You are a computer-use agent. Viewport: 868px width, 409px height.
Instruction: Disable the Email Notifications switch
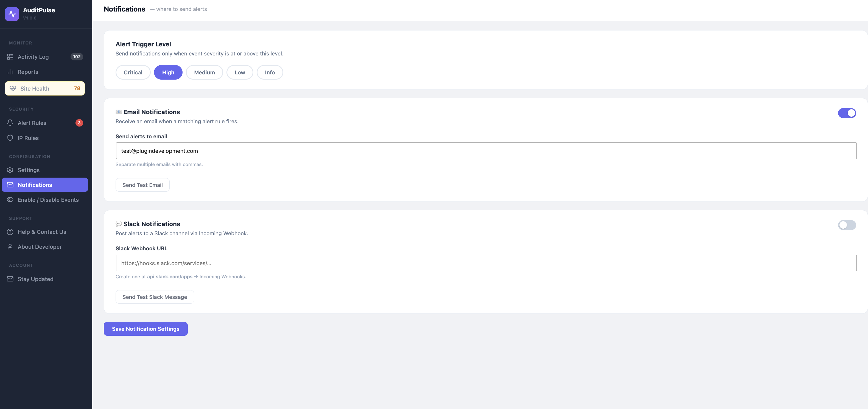(x=847, y=113)
